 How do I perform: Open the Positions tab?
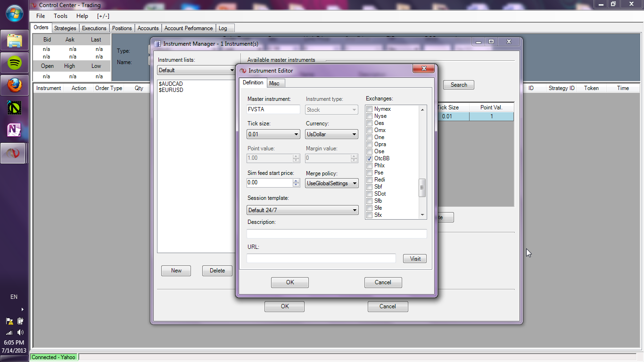pyautogui.click(x=122, y=28)
